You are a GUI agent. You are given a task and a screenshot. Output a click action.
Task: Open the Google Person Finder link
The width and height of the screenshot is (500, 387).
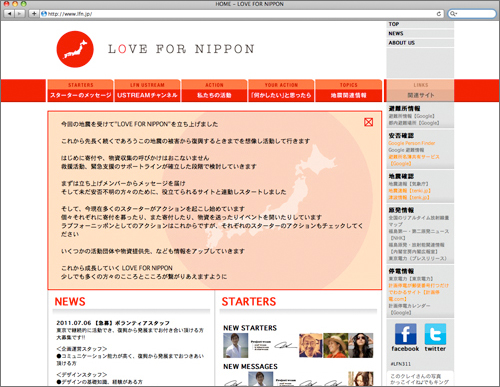(x=412, y=143)
